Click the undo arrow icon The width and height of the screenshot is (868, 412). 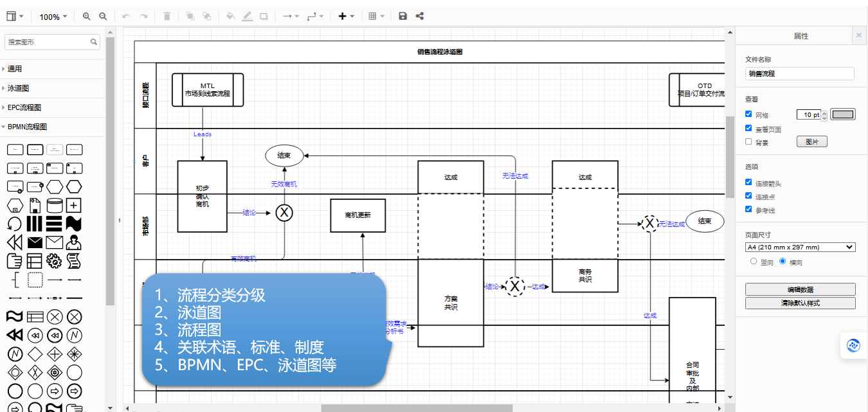(x=127, y=17)
